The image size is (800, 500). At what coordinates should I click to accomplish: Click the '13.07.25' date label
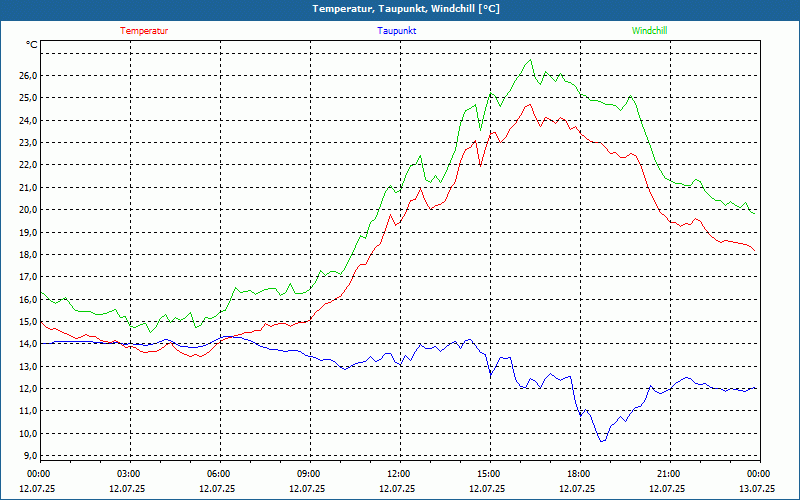click(x=757, y=488)
